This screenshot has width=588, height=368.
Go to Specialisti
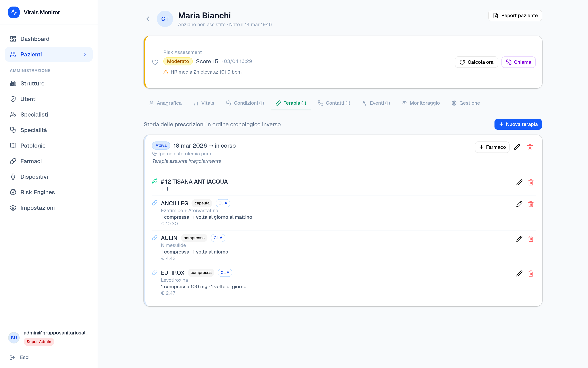(49, 115)
